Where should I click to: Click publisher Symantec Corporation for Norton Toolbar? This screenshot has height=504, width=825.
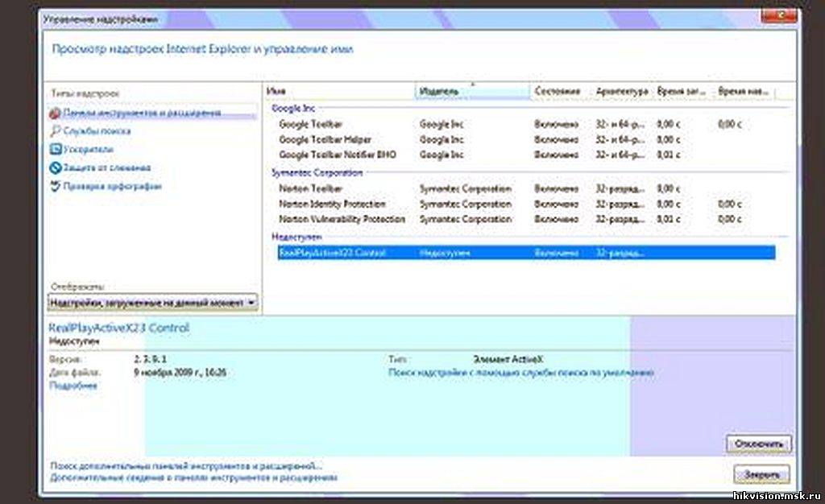pos(465,188)
